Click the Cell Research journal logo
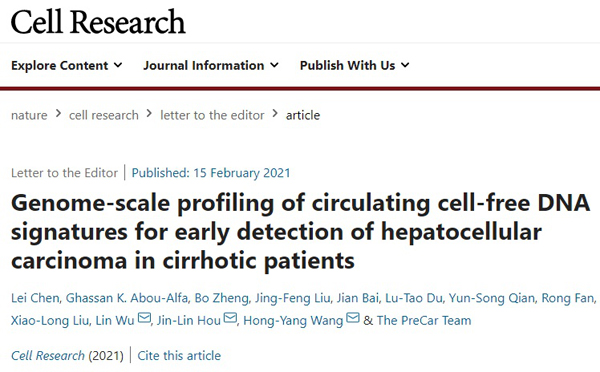The width and height of the screenshot is (600, 372). [x=98, y=22]
